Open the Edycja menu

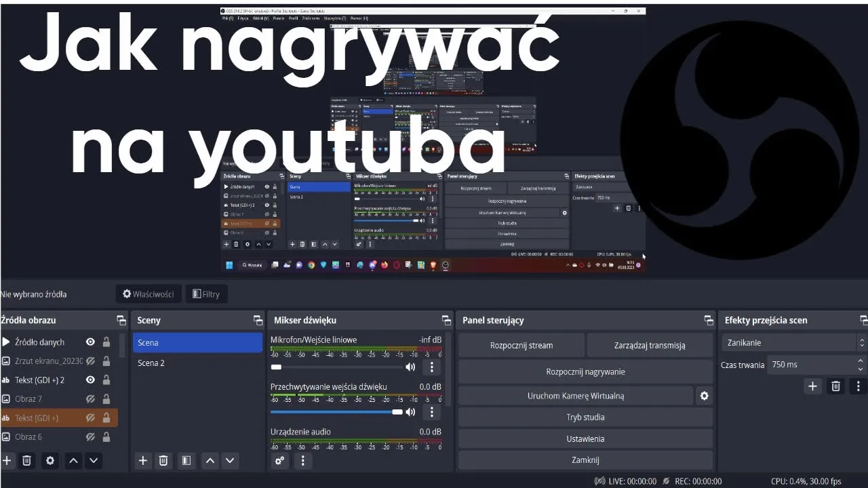pos(243,18)
